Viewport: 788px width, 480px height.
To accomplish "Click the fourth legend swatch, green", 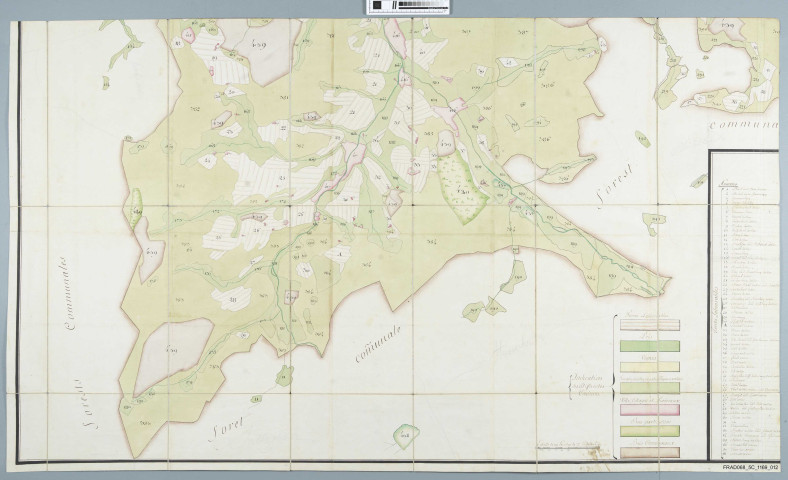I will [x=648, y=387].
